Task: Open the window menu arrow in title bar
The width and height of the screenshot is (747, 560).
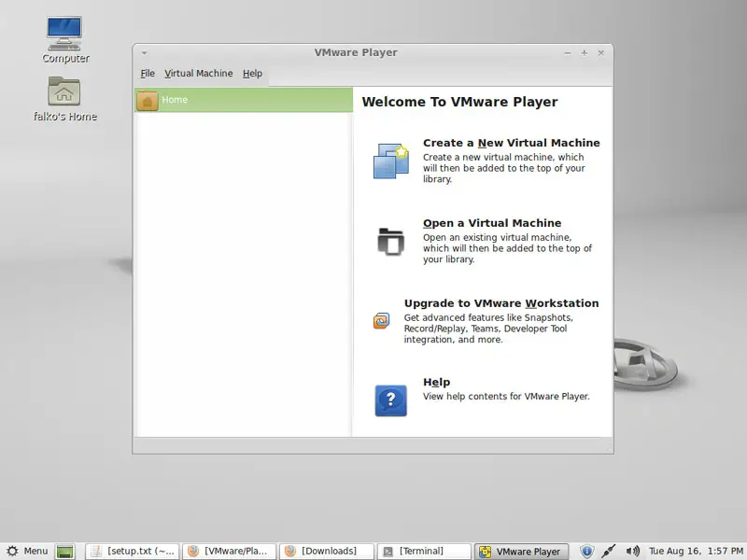Action: 145,53
